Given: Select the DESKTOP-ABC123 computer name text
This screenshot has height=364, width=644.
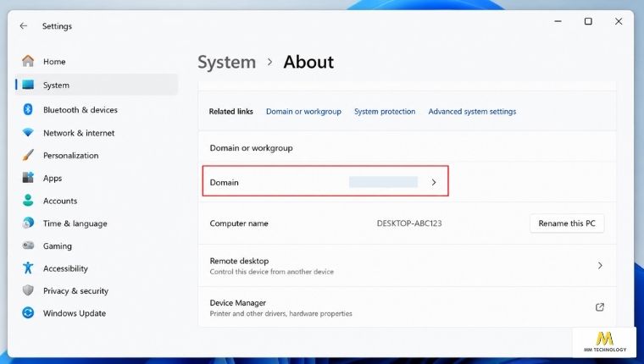Looking at the screenshot, I should tap(409, 223).
